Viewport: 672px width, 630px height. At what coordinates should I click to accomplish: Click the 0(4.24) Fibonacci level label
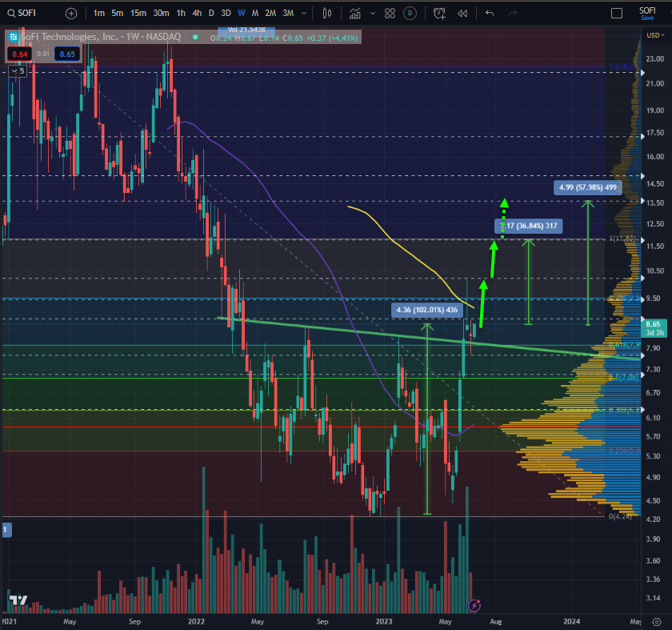point(620,516)
